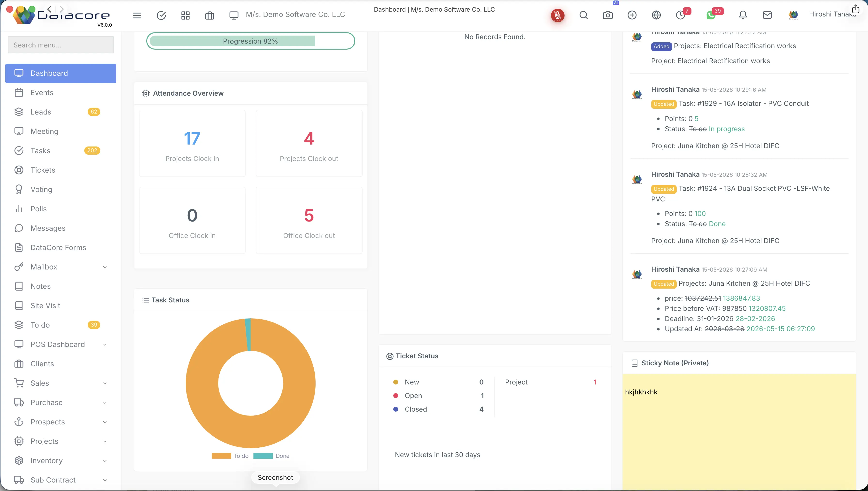Screen dimensions: 868x491
Task: Toggle the hamburger menu icon
Action: (137, 15)
